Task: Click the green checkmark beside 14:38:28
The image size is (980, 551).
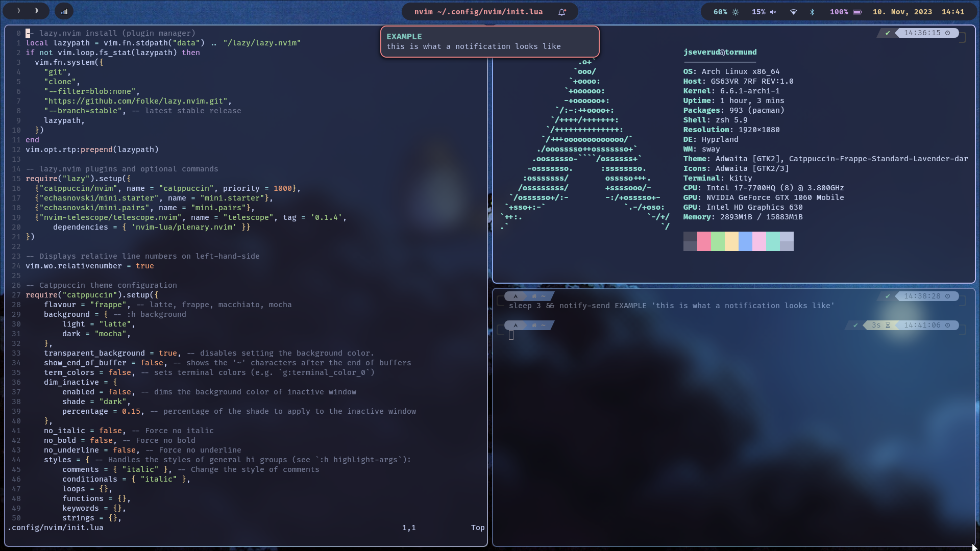Action: coord(888,296)
